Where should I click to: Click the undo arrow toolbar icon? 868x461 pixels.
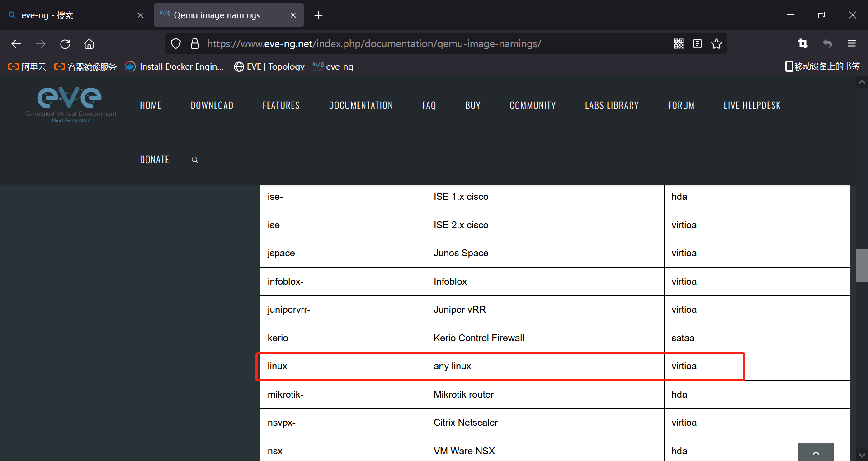click(x=827, y=44)
